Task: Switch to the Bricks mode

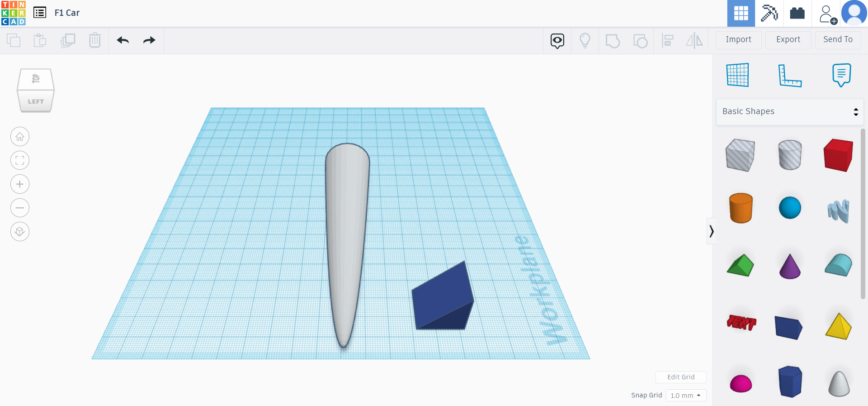Action: [797, 13]
